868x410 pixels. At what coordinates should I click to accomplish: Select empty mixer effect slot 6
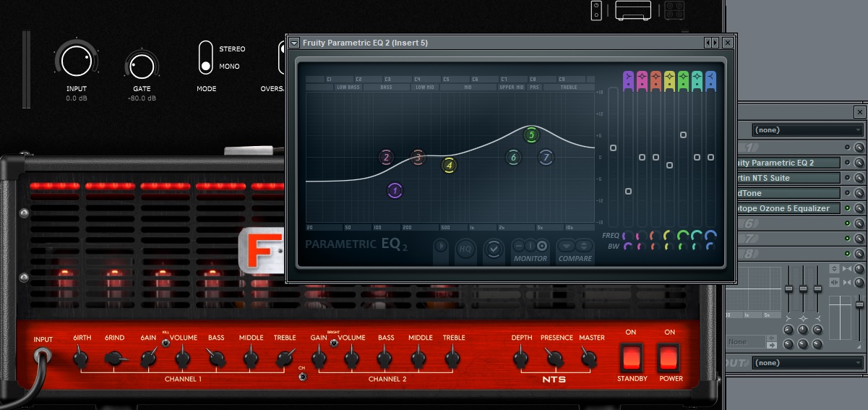point(788,223)
